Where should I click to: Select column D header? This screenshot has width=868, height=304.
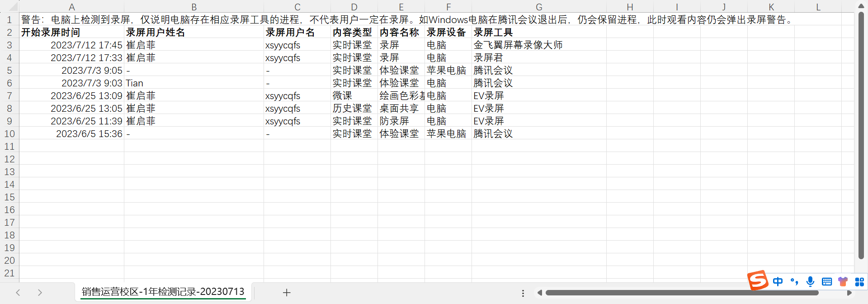[354, 7]
